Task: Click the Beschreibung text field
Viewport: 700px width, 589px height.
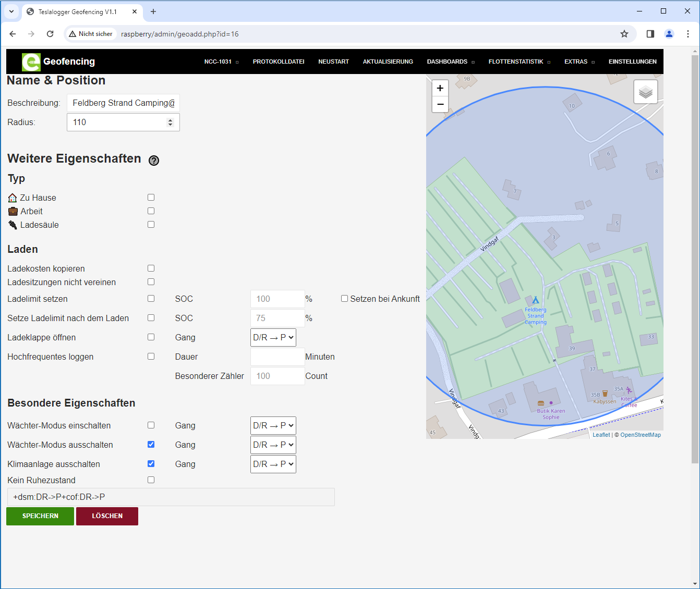Action: [124, 103]
